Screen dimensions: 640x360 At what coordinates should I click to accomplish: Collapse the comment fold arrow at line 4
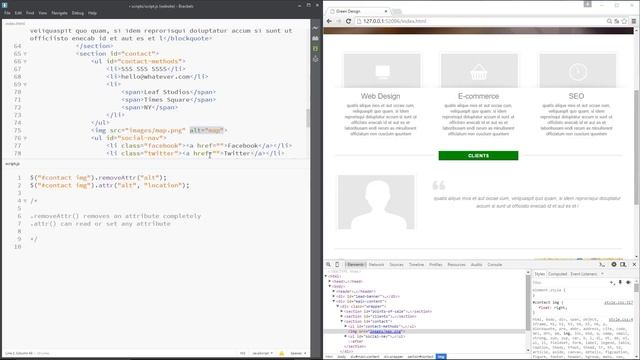click(x=25, y=201)
